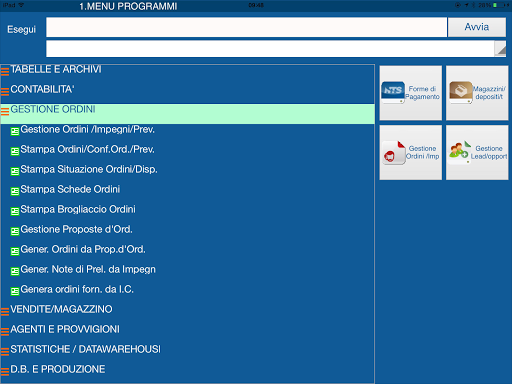Image resolution: width=512 pixels, height=384 pixels.
Task: Select Gestione Ordini /Impegni/Prev. menu entry
Action: [87, 129]
